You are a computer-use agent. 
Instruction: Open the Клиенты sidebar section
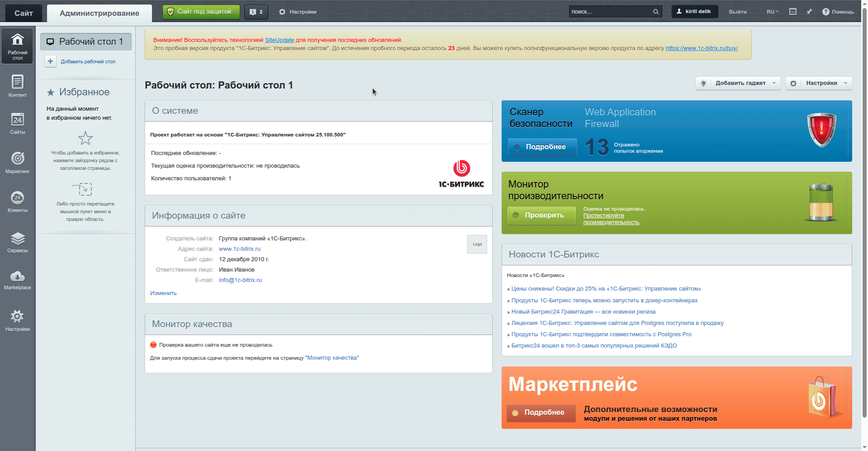point(17,202)
